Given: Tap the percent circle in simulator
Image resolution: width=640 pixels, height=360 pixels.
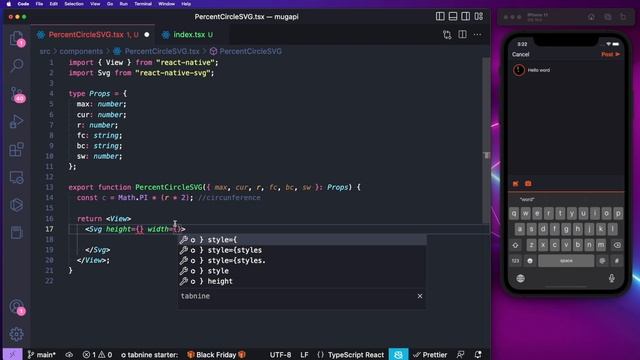Looking at the screenshot, I should 519,70.
